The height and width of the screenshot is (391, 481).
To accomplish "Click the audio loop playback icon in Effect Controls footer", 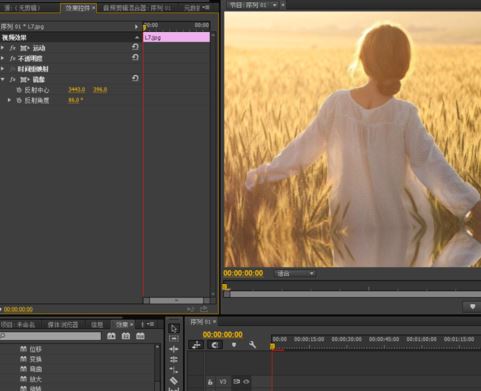I will click(190, 309).
